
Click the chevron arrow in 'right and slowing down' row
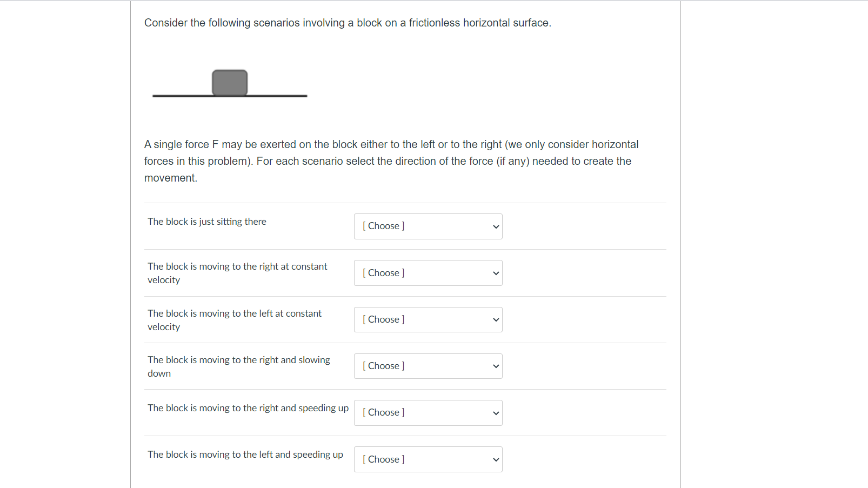(496, 366)
